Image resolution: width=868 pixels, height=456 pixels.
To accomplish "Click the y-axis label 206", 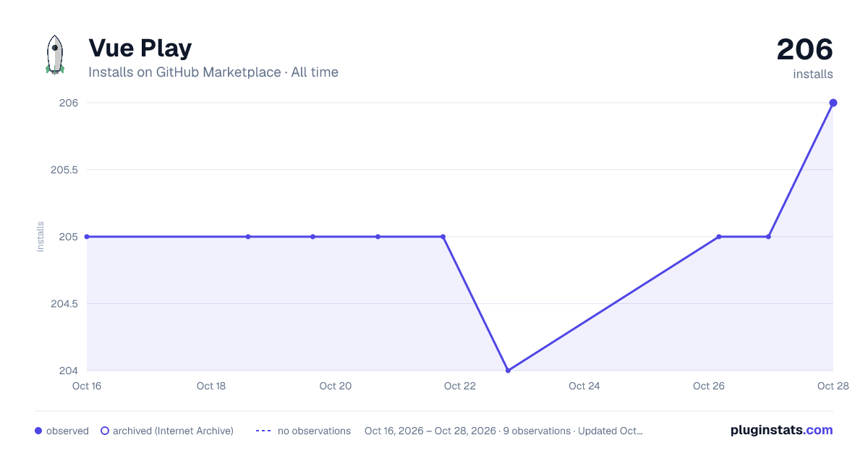I will (69, 103).
